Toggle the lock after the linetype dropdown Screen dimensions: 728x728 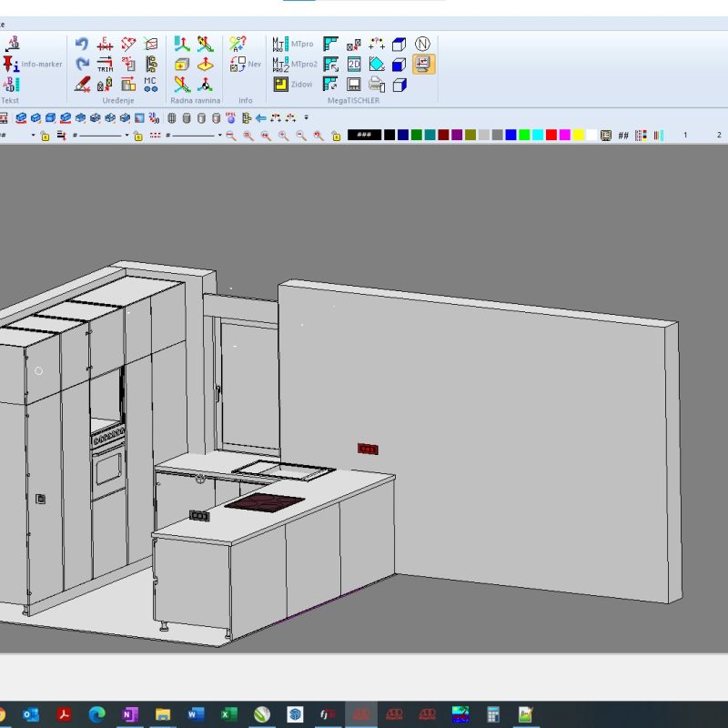(x=137, y=136)
